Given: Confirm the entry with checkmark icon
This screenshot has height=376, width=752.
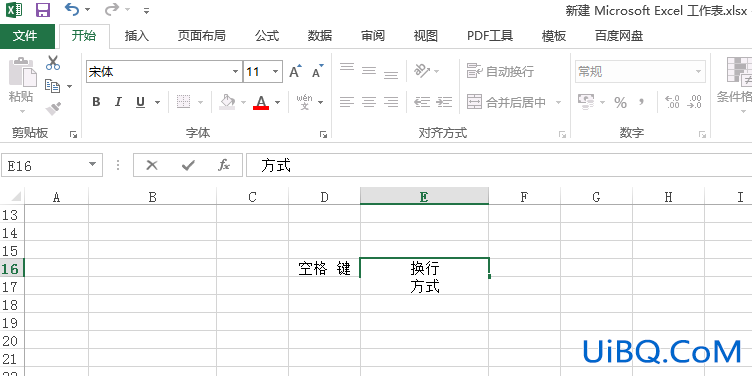Looking at the screenshot, I should (x=188, y=165).
